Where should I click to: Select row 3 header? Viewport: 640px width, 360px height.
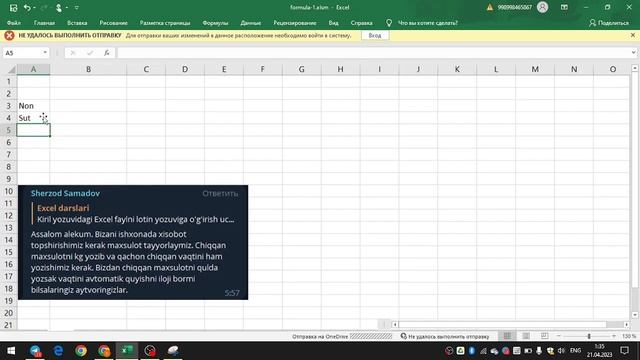tap(8, 106)
